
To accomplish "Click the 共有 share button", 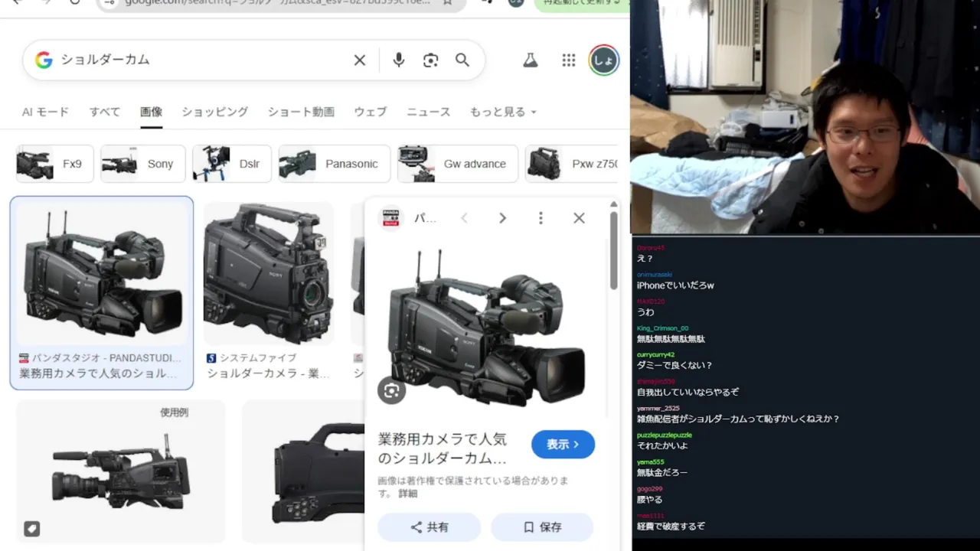I will pyautogui.click(x=429, y=527).
